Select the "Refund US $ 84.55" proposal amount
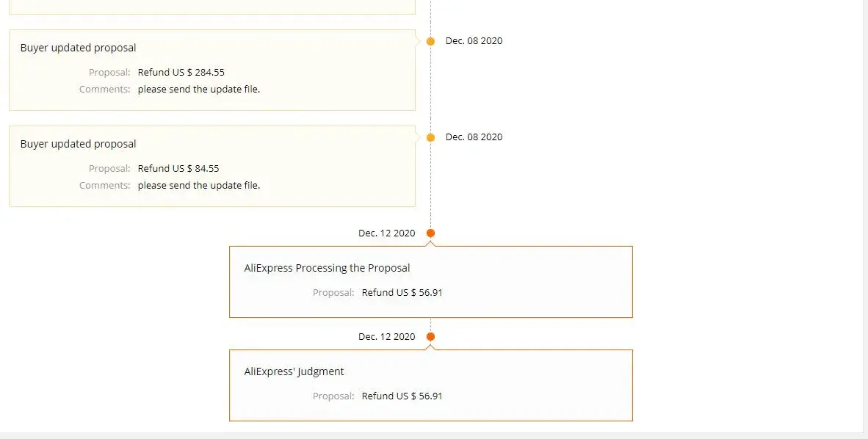This screenshot has height=439, width=868. click(178, 169)
